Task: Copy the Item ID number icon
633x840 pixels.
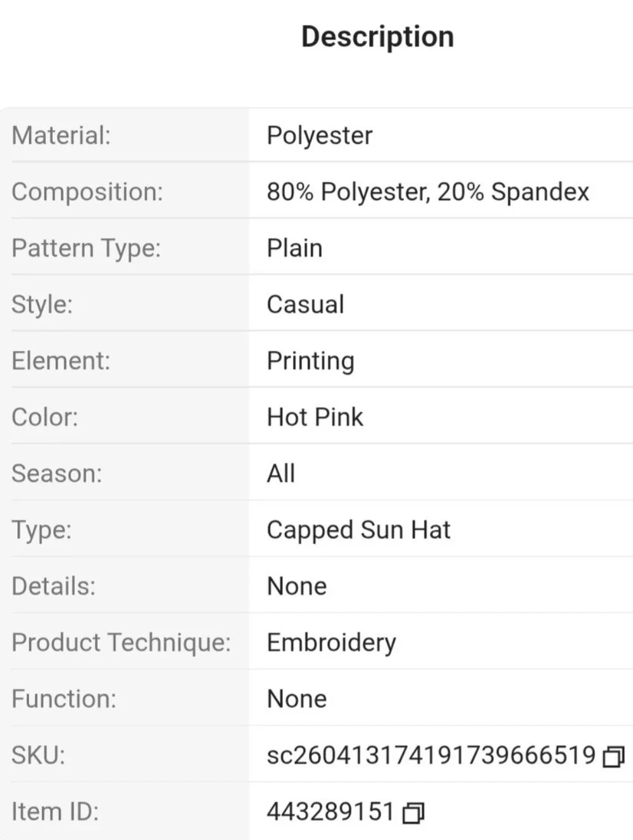Action: click(413, 812)
